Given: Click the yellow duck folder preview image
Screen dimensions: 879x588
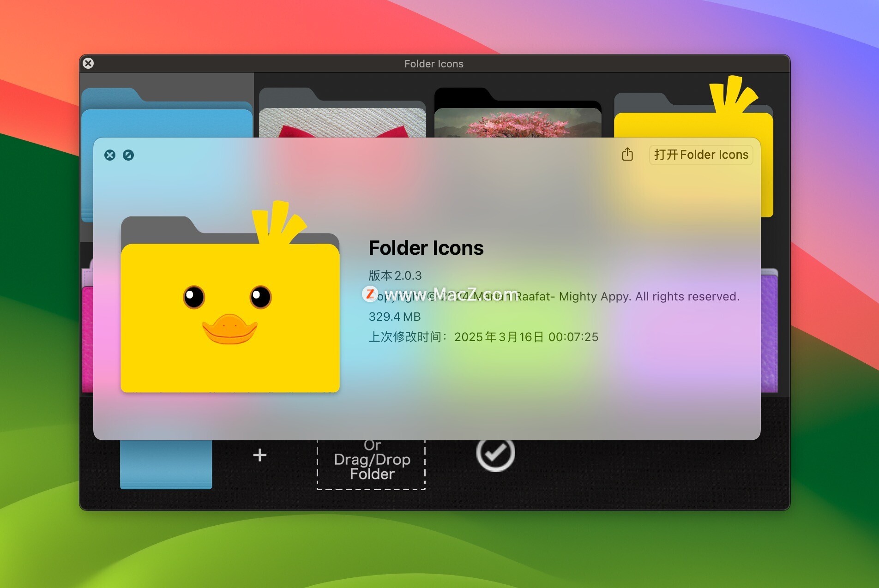Looking at the screenshot, I should pos(230,297).
